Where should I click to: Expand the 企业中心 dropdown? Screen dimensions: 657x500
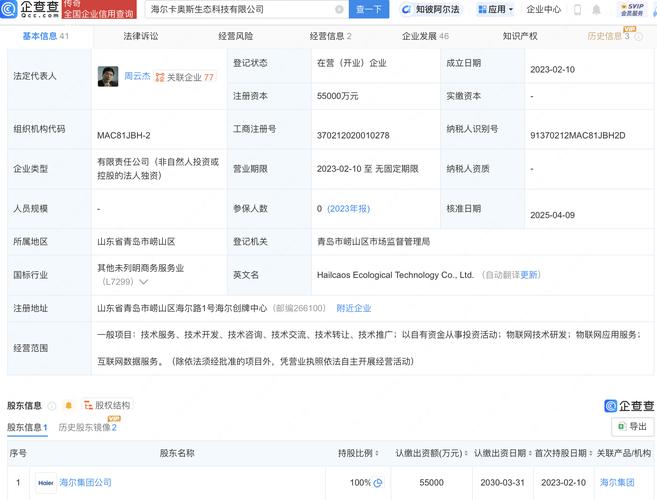[548, 9]
